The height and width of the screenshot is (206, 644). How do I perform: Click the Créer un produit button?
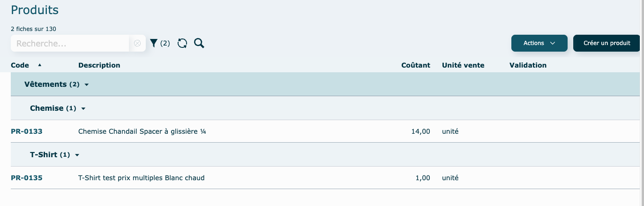pyautogui.click(x=607, y=43)
